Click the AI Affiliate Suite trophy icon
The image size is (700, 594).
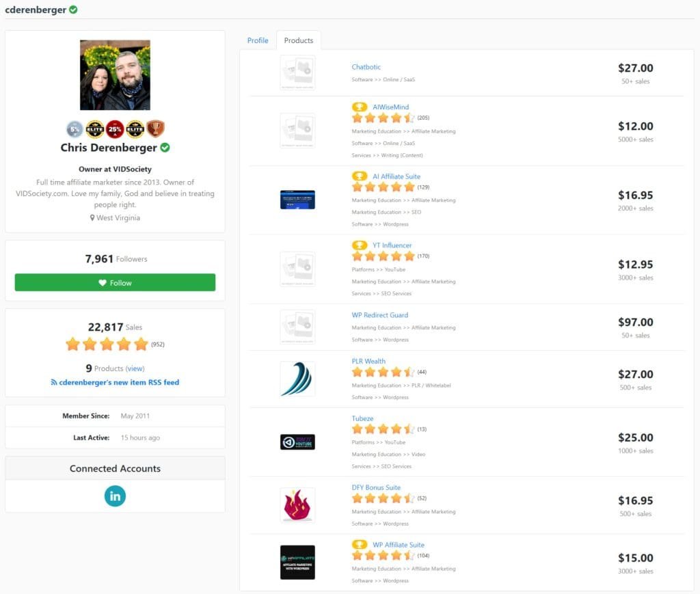point(360,176)
